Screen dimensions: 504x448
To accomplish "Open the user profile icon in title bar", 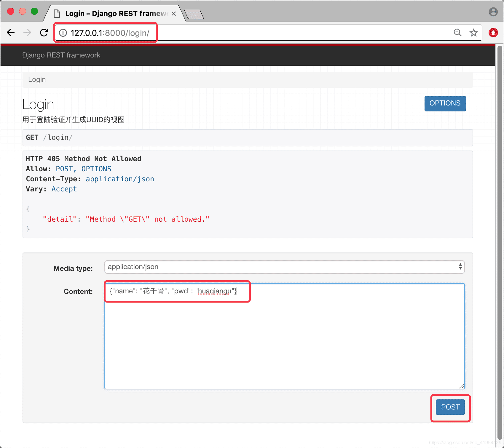I will [x=493, y=12].
